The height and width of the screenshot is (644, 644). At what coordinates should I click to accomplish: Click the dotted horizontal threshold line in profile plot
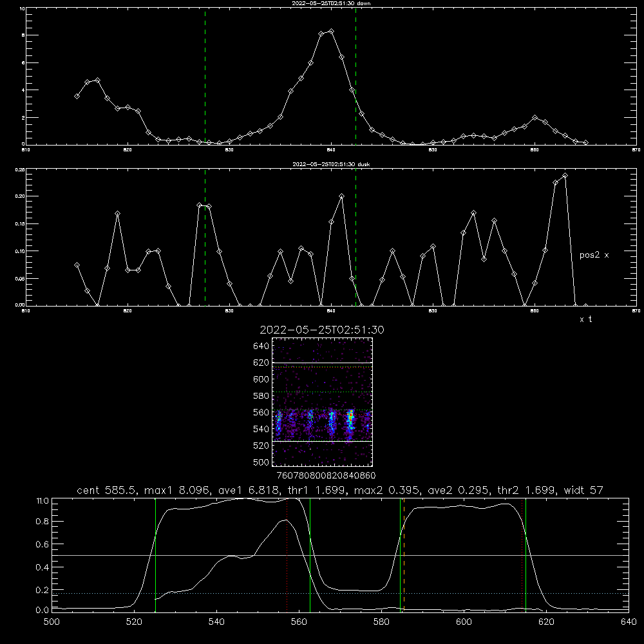(340, 594)
